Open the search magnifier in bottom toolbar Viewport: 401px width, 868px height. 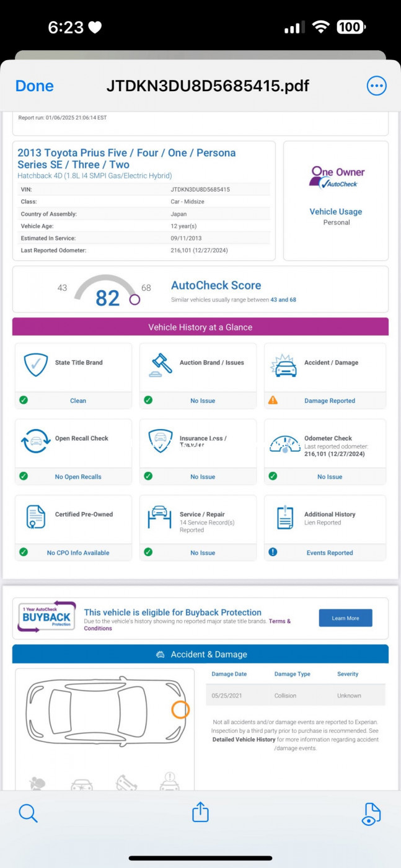[28, 813]
